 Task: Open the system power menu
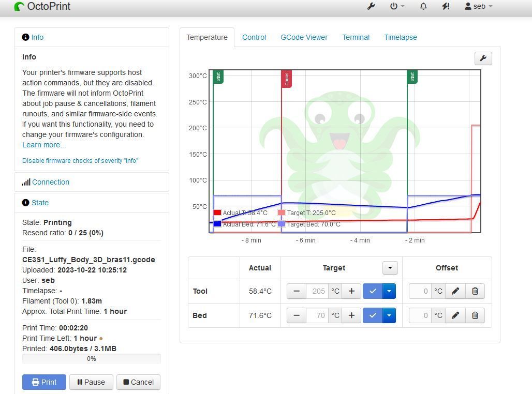coord(397,6)
